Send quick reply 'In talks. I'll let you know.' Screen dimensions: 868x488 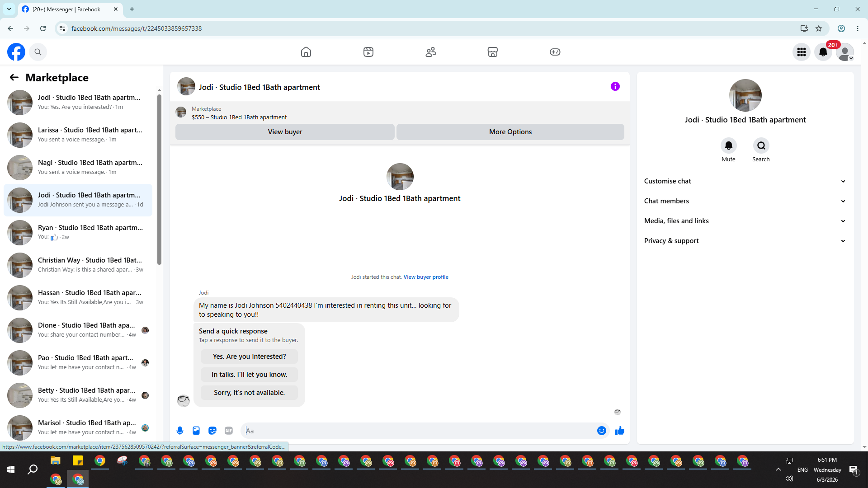[x=250, y=375]
